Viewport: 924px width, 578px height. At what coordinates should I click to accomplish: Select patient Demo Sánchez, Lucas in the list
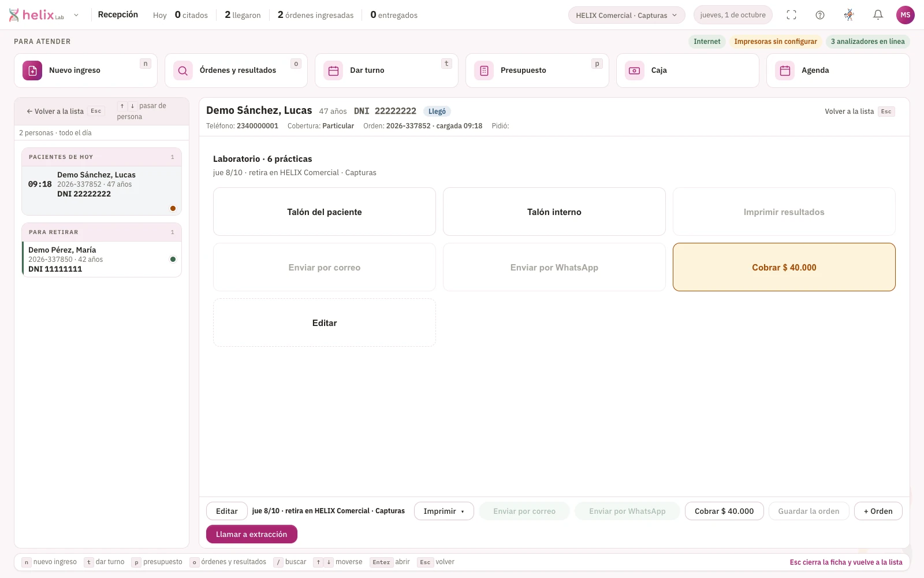(102, 191)
